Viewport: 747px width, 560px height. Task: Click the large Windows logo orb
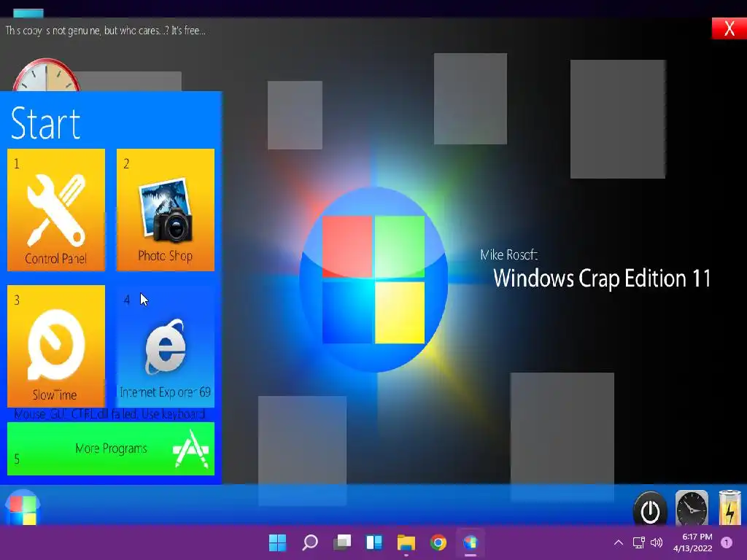click(x=373, y=280)
